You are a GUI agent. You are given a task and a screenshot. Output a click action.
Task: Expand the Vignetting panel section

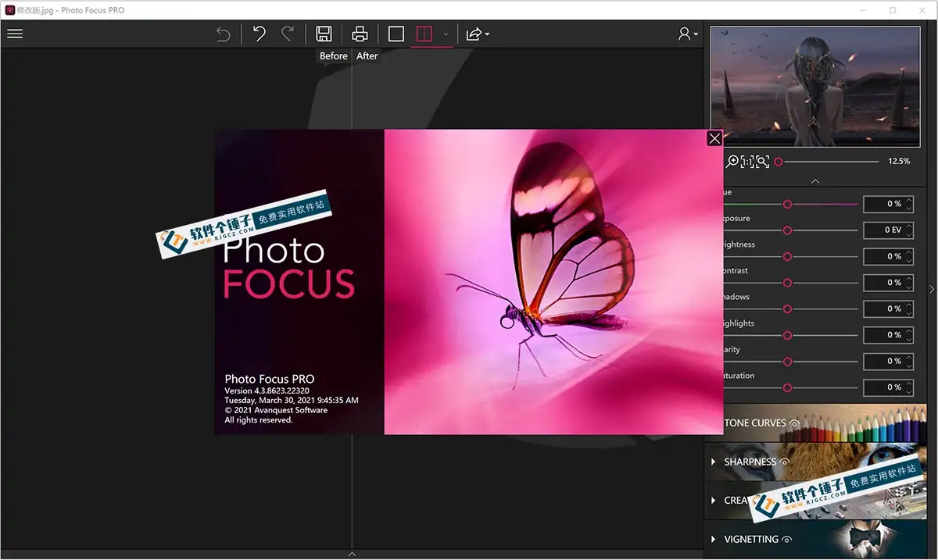coord(714,539)
